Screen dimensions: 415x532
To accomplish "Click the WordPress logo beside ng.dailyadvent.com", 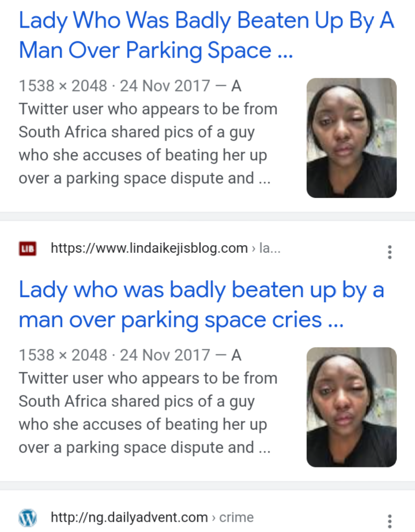I will pos(27,518).
